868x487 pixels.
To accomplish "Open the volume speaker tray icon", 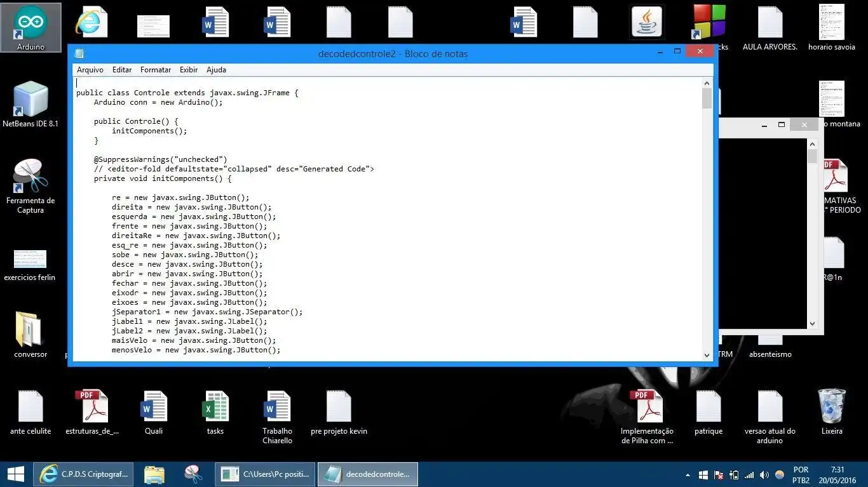I will (764, 475).
